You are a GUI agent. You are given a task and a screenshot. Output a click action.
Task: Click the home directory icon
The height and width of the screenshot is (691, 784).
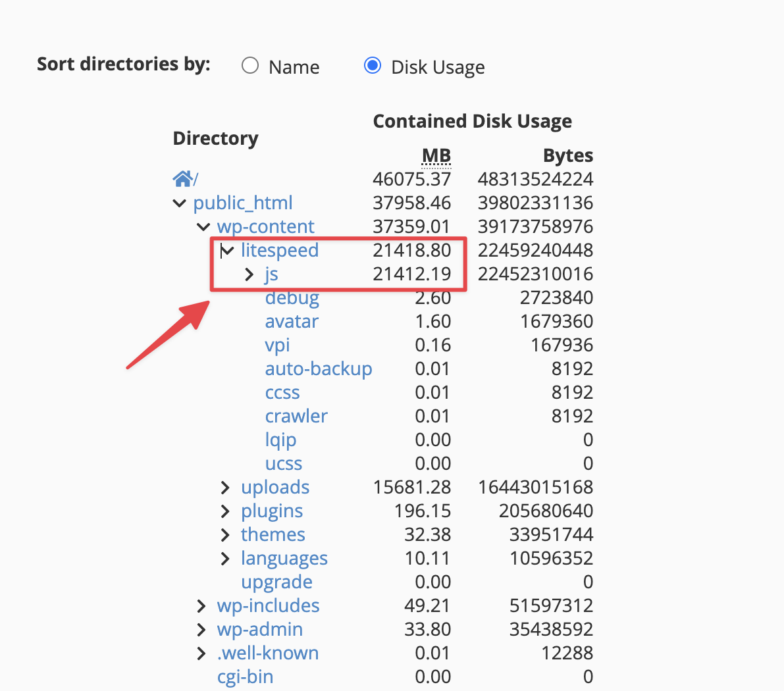[182, 178]
